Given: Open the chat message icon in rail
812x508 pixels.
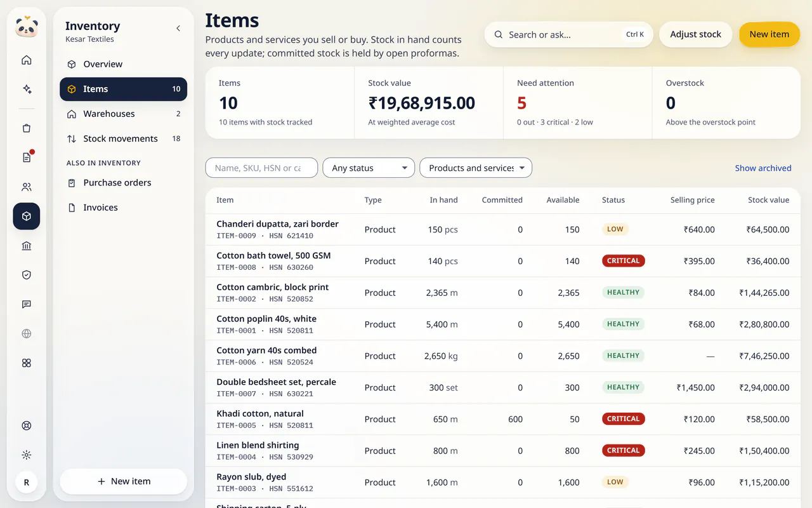Looking at the screenshot, I should point(27,304).
